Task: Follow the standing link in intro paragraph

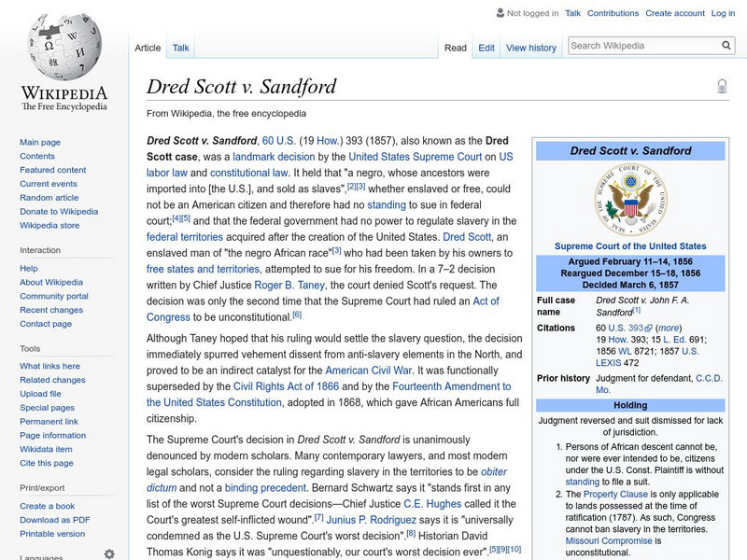Action: point(387,204)
